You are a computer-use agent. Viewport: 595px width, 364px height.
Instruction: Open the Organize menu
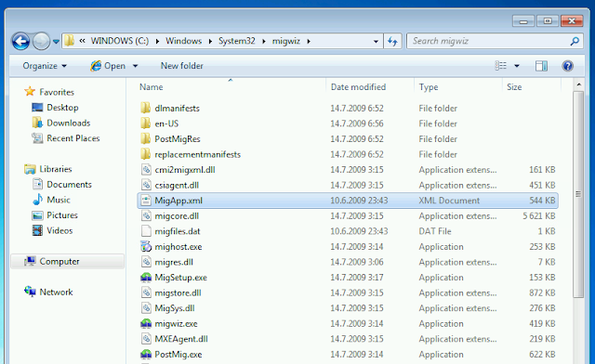point(45,66)
